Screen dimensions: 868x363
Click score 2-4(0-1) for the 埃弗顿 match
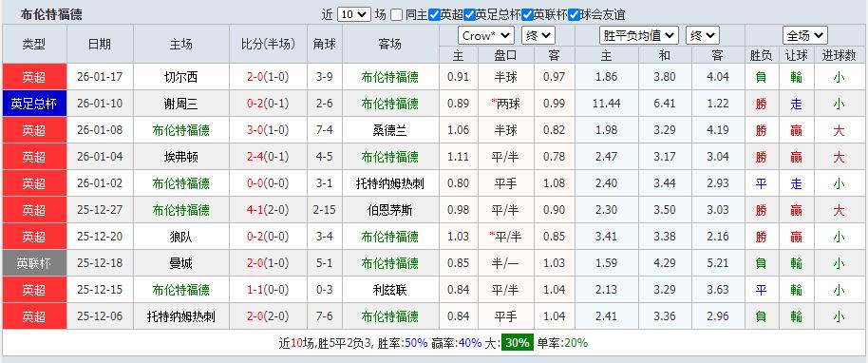[268, 157]
